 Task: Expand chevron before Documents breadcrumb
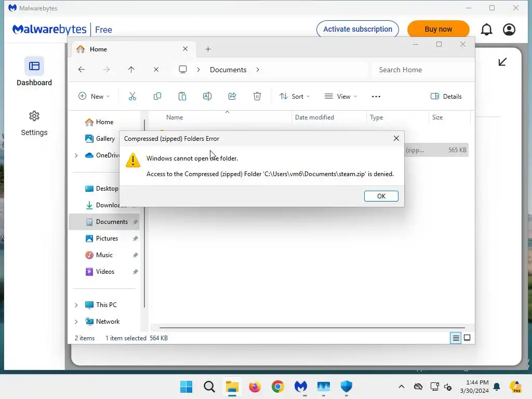[x=198, y=70]
